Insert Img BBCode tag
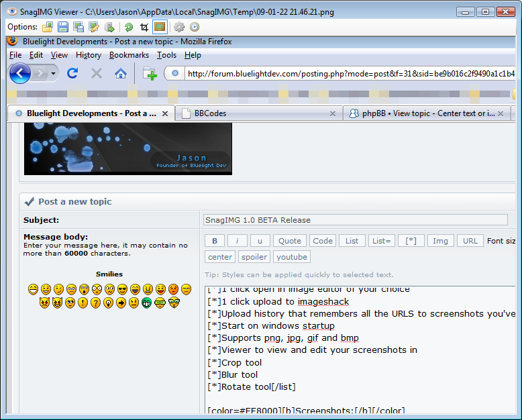This screenshot has height=420, width=522. click(440, 241)
